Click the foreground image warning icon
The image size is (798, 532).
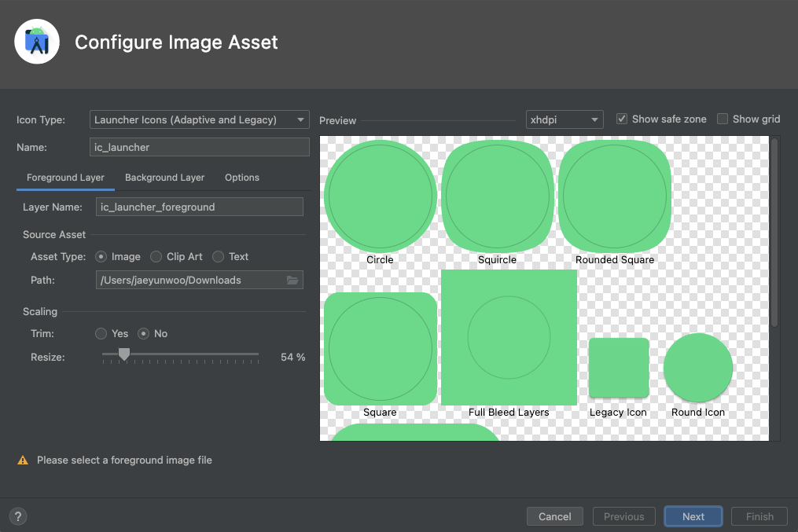coord(23,460)
